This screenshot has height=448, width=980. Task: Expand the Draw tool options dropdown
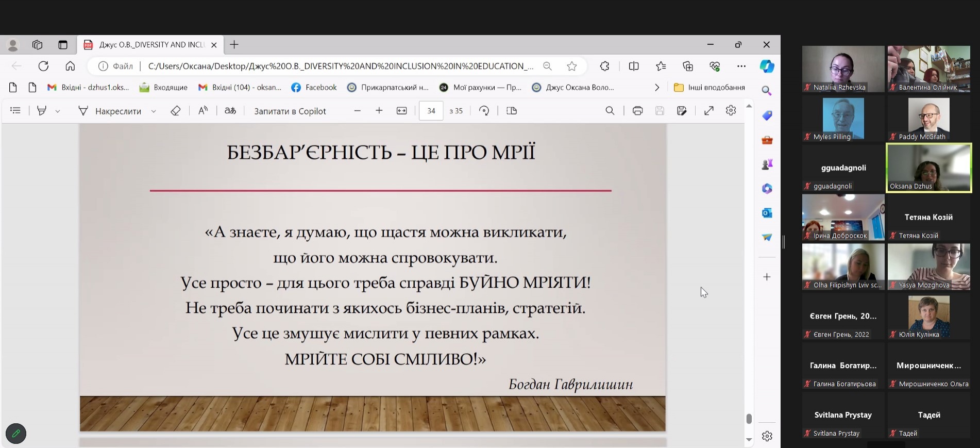pyautogui.click(x=154, y=111)
